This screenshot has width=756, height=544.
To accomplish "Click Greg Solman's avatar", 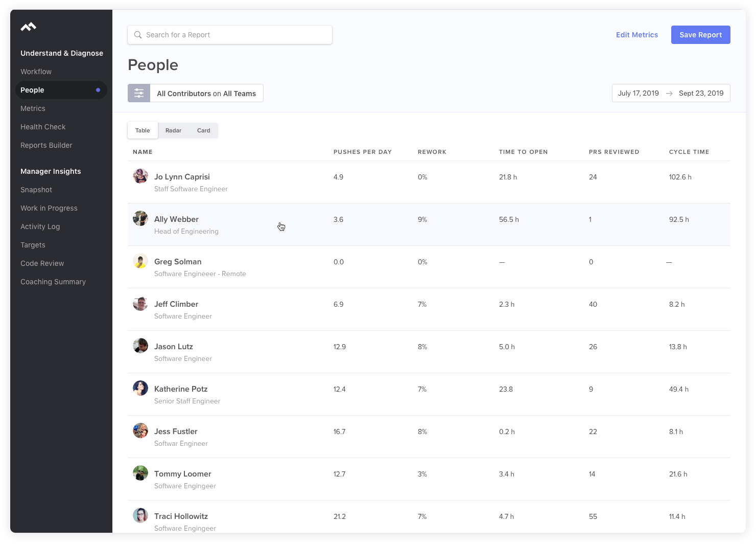I will pos(140,261).
